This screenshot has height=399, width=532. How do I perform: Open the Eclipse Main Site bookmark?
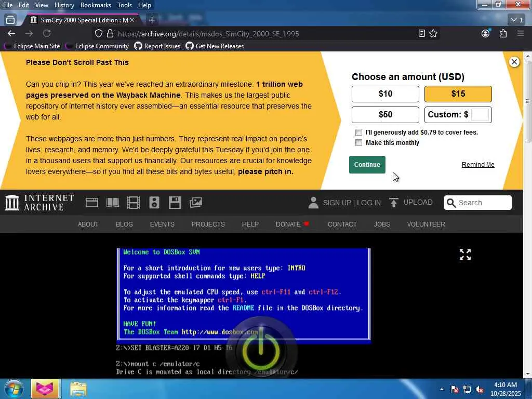[33, 46]
